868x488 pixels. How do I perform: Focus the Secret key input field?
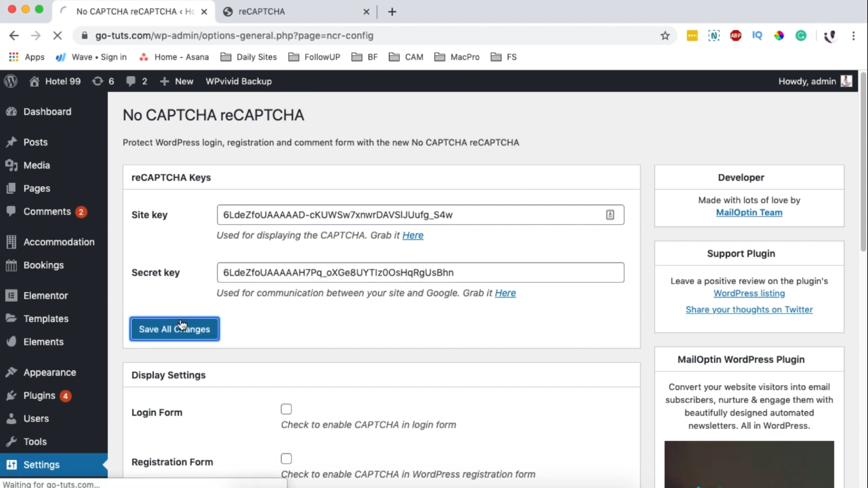pyautogui.click(x=421, y=273)
